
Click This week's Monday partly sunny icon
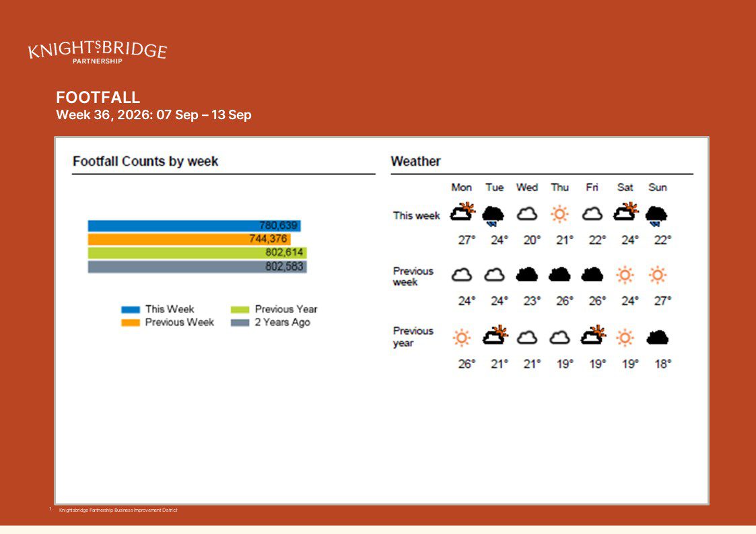462,212
